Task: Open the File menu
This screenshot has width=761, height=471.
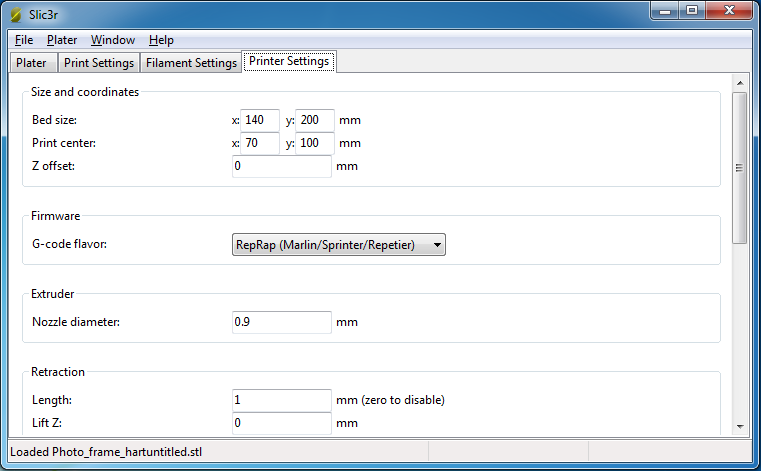Action: (x=24, y=40)
